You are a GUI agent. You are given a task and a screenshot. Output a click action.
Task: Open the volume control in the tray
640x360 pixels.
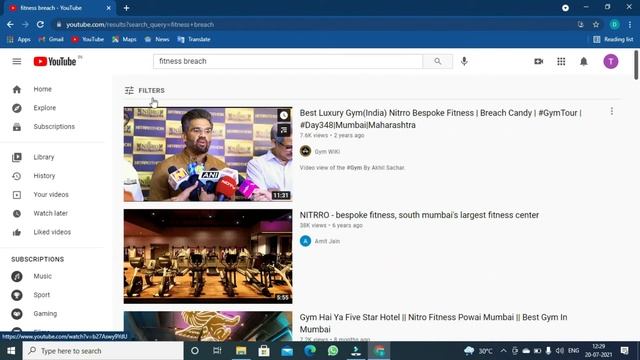click(560, 351)
